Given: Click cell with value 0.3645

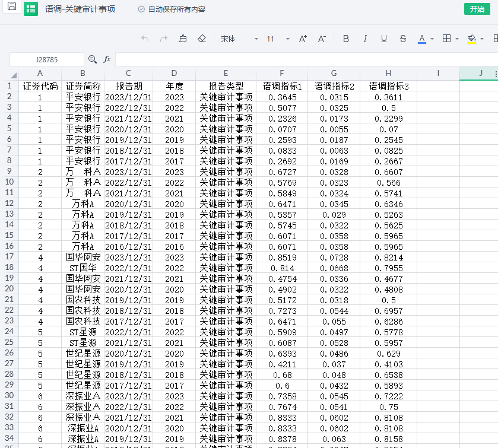Looking at the screenshot, I should click(282, 97).
